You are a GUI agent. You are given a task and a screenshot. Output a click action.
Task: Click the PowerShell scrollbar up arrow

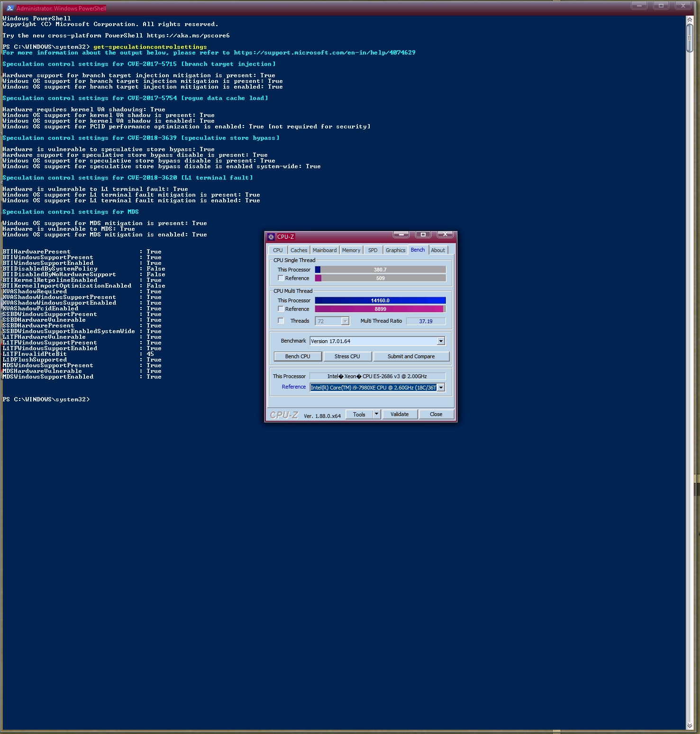pos(690,20)
